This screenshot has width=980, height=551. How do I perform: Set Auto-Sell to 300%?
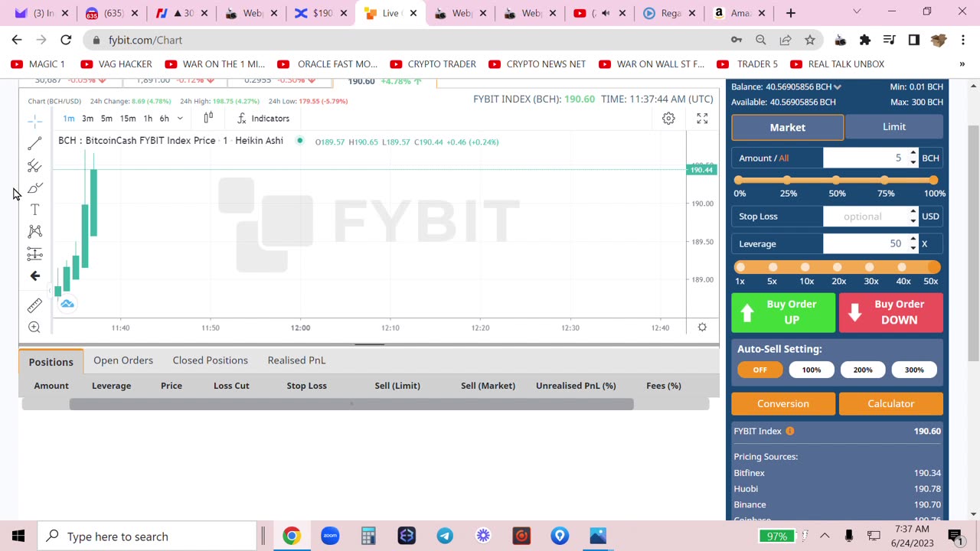coord(914,370)
